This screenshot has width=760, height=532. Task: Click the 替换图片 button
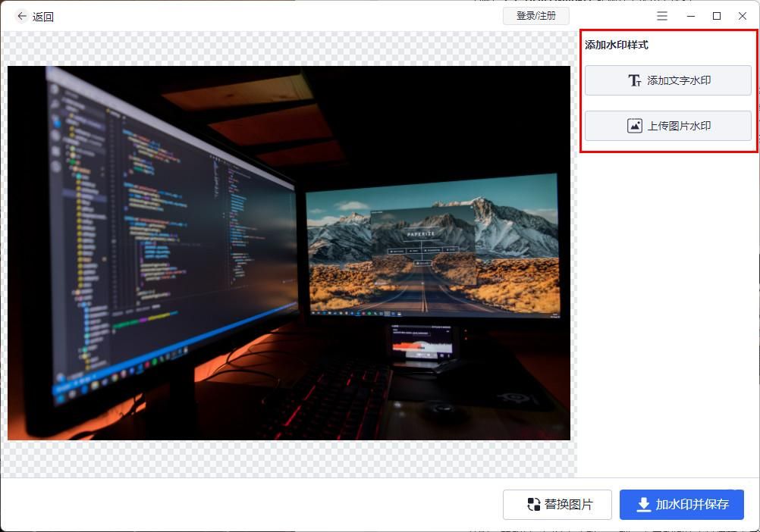coord(556,504)
